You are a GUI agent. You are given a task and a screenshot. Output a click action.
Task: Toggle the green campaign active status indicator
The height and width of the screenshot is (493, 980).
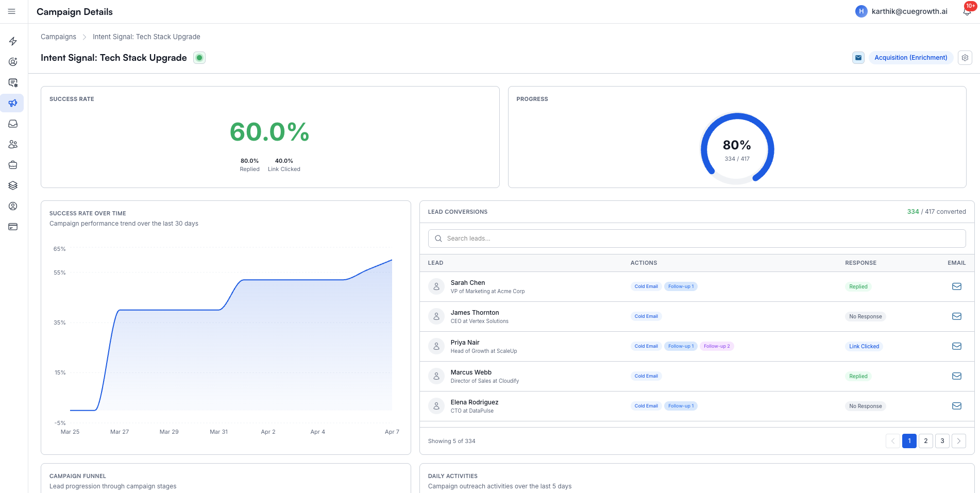[x=199, y=58]
